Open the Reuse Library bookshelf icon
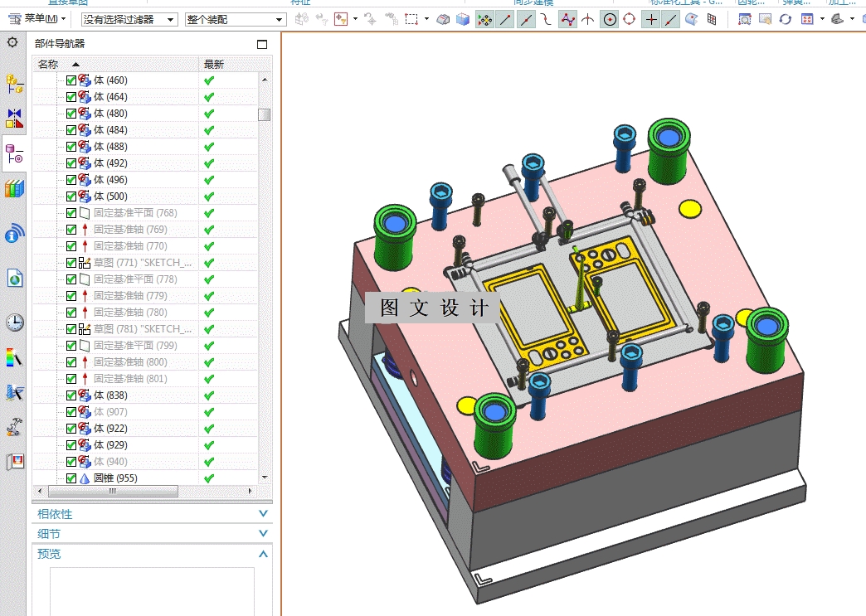 (x=14, y=189)
